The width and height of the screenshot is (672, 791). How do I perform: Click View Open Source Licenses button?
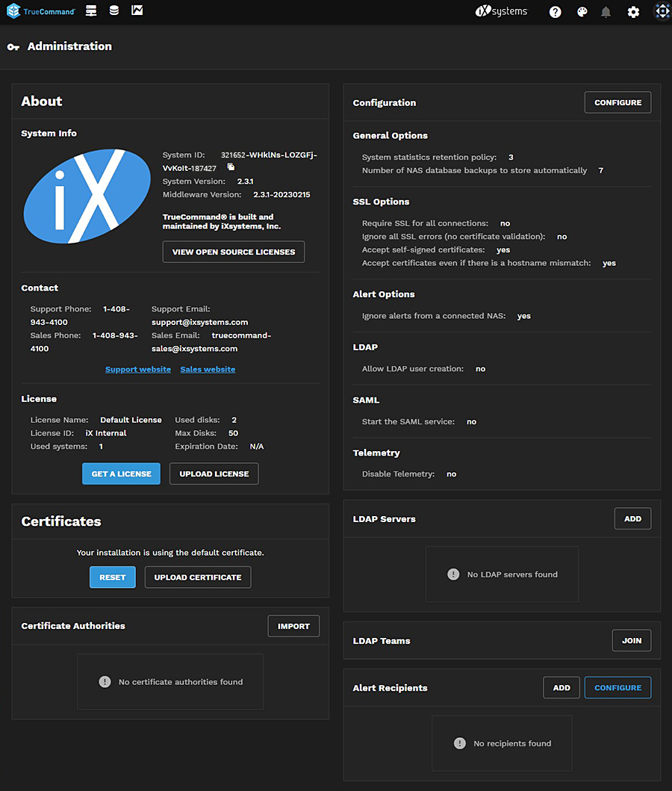[x=233, y=252]
